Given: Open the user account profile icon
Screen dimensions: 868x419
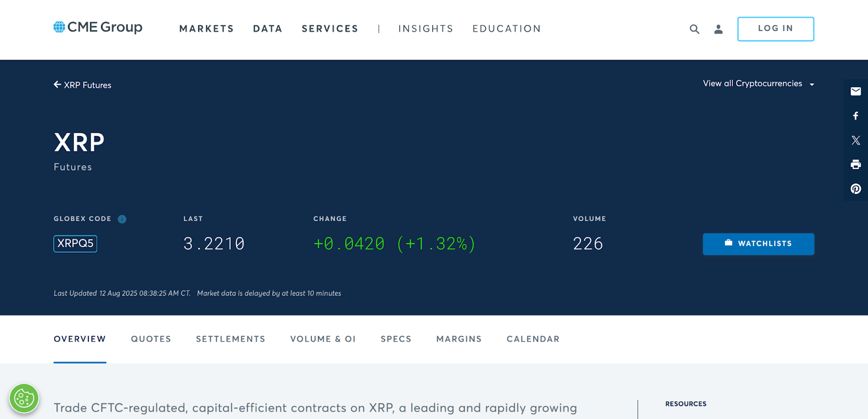Looking at the screenshot, I should point(718,29).
